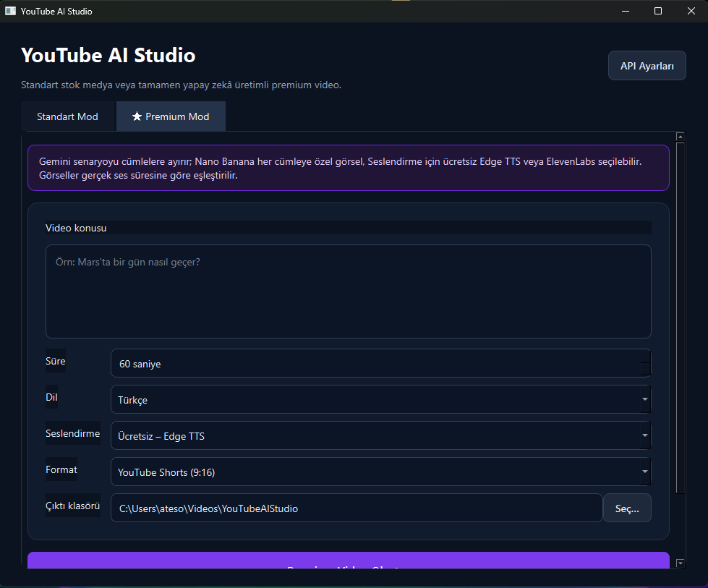Viewport: 708px width, 588px height.
Task: Expand the Seslendirme Edge TTS dropdown
Action: coord(380,435)
